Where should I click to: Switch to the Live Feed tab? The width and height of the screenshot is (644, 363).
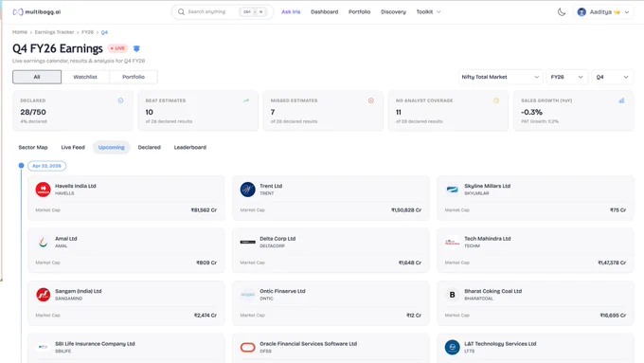[73, 147]
